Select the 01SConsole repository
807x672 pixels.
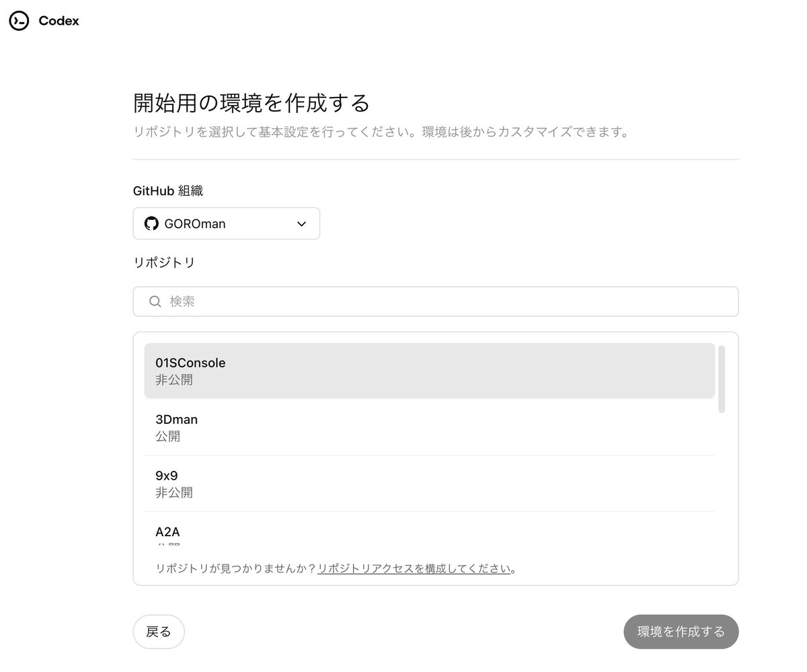coord(430,371)
